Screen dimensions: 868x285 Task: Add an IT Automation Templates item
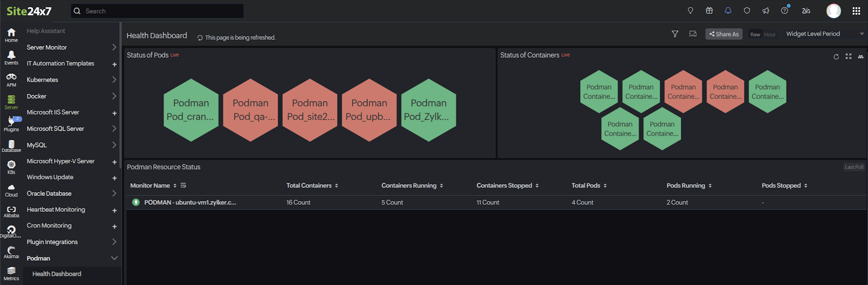tap(114, 64)
